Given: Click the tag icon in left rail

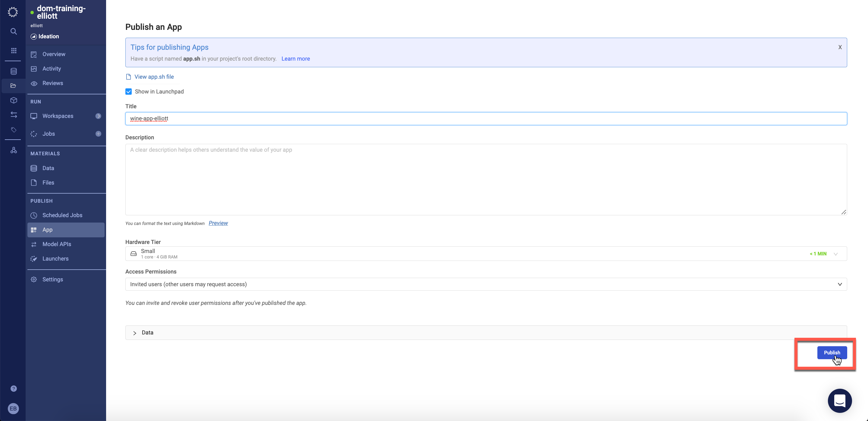Looking at the screenshot, I should [14, 130].
